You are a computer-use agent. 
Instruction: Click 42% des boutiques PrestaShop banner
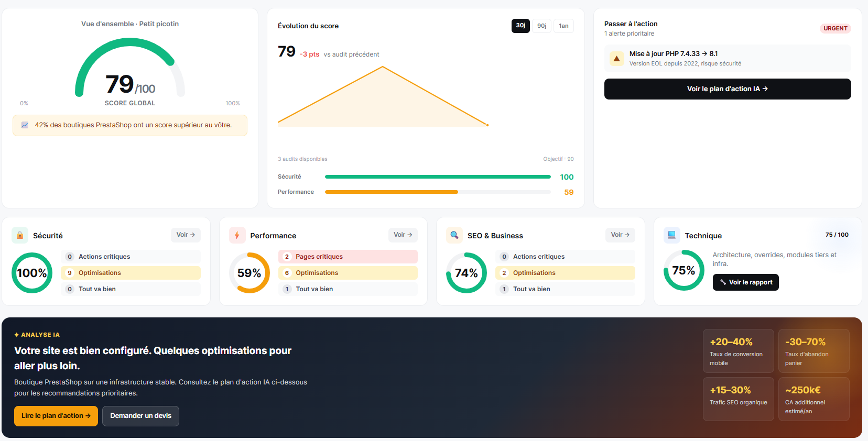pyautogui.click(x=130, y=126)
